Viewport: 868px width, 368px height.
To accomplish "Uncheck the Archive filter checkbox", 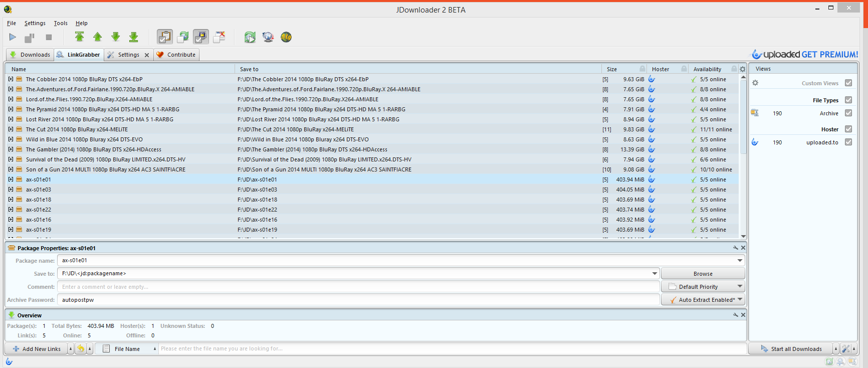I will tap(848, 113).
